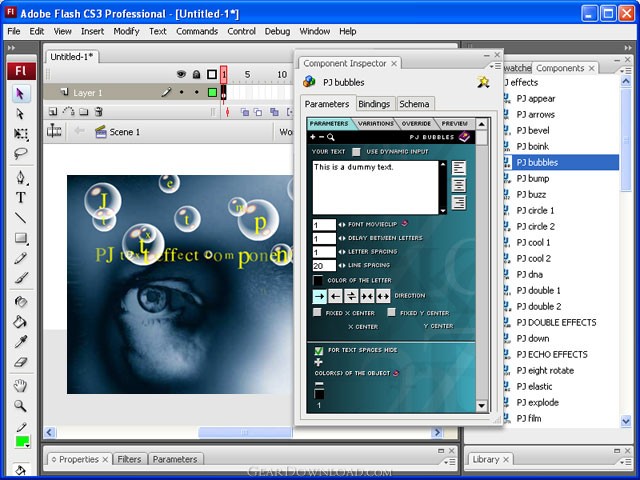This screenshot has height=480, width=640.
Task: Select the Subselection white arrow tool
Action: click(x=20, y=114)
